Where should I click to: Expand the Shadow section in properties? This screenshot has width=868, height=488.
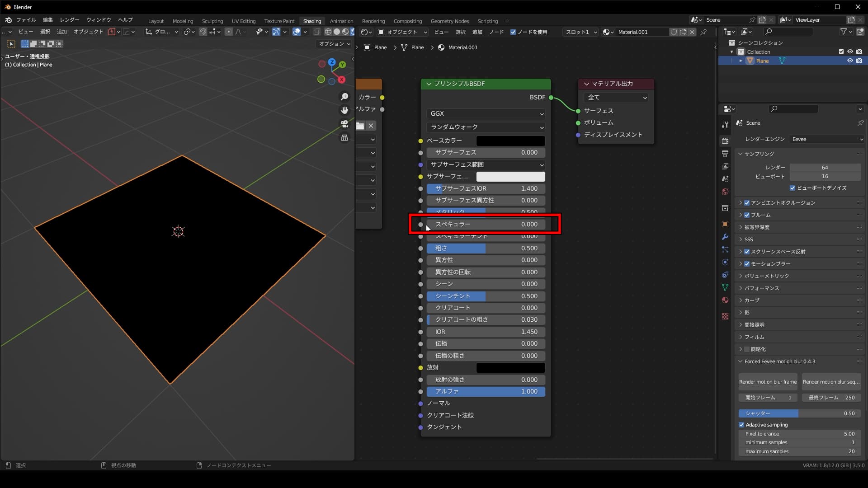click(x=748, y=312)
